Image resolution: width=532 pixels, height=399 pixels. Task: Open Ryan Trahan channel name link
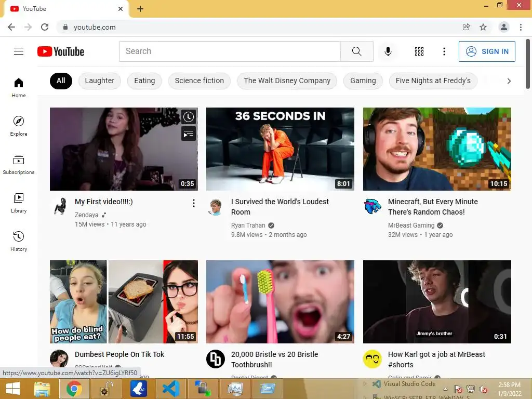click(248, 225)
